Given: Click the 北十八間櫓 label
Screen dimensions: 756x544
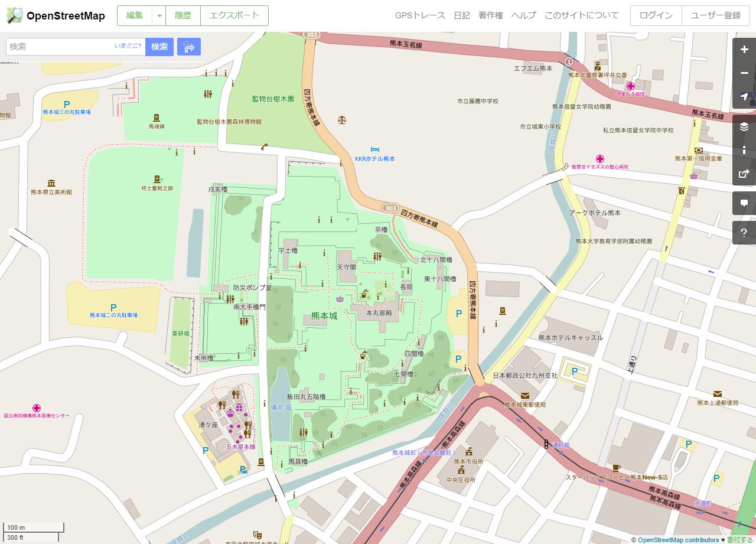Looking at the screenshot, I should 436,260.
